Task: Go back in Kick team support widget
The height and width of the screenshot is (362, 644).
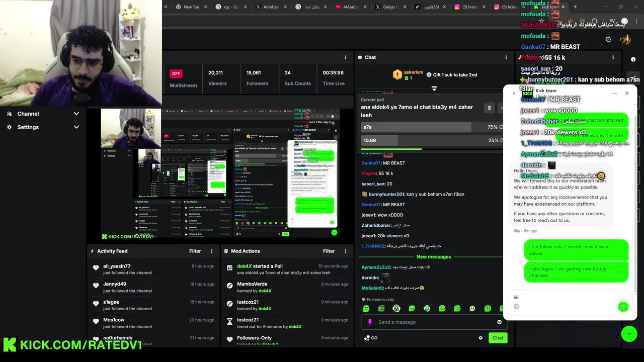Action: [514, 93]
